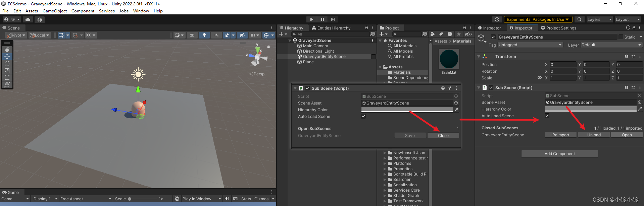The width and height of the screenshot is (644, 206).
Task: Select the Hierarchy tab
Action: pyautogui.click(x=291, y=28)
